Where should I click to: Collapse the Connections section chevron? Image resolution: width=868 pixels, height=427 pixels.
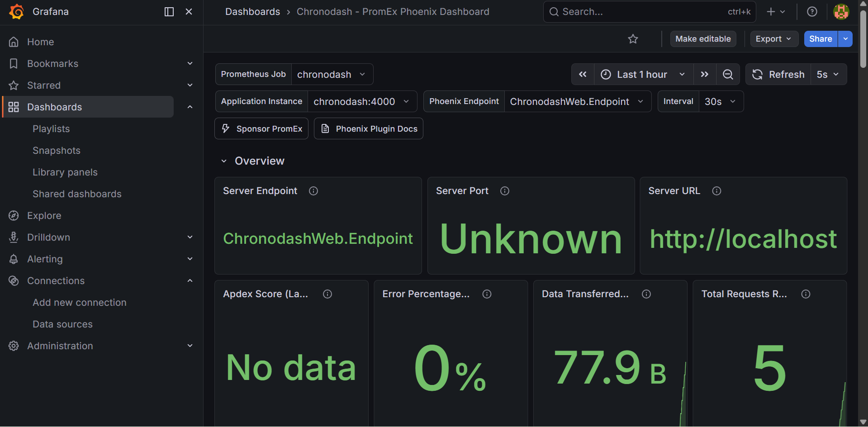point(190,281)
